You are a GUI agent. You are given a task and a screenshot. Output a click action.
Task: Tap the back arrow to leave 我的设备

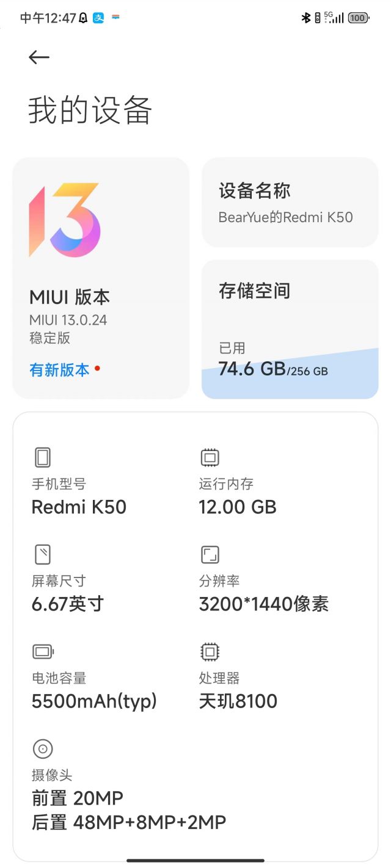tap(38, 57)
